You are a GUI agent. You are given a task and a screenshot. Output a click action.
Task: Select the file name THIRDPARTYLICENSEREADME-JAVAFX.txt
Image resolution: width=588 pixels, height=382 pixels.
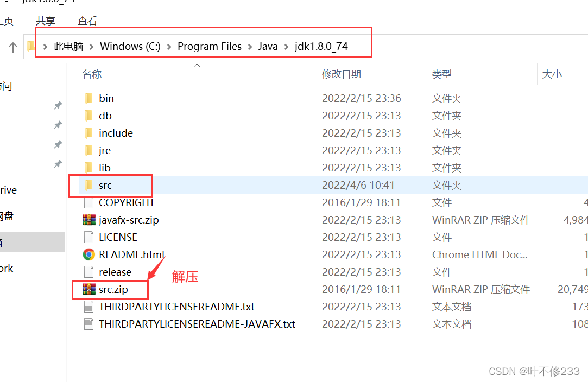pyautogui.click(x=197, y=324)
